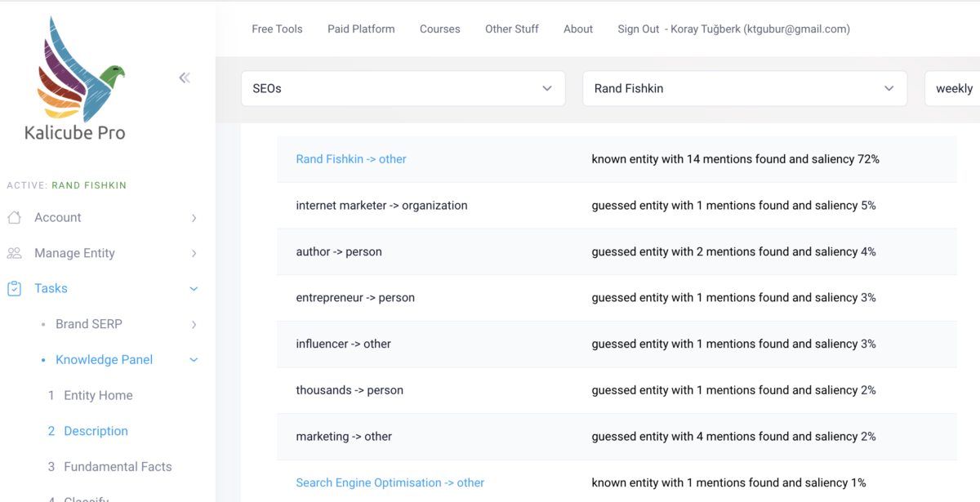
Task: Click 'author -> person' row text
Action: (x=339, y=251)
